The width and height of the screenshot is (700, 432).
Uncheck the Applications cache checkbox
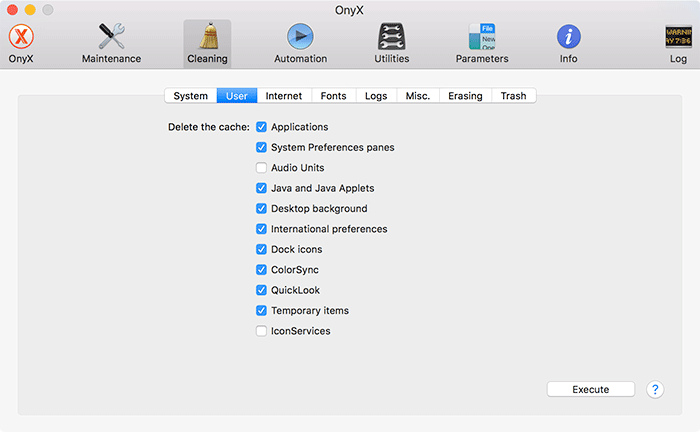261,127
